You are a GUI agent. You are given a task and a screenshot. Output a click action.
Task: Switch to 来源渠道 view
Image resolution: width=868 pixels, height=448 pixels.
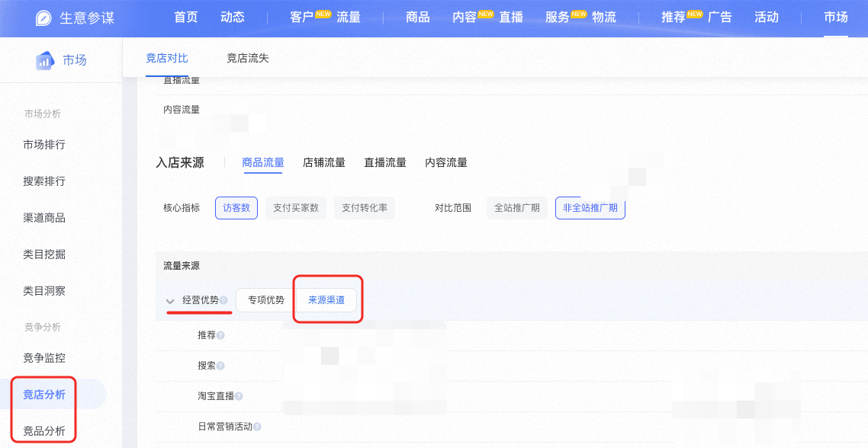326,300
